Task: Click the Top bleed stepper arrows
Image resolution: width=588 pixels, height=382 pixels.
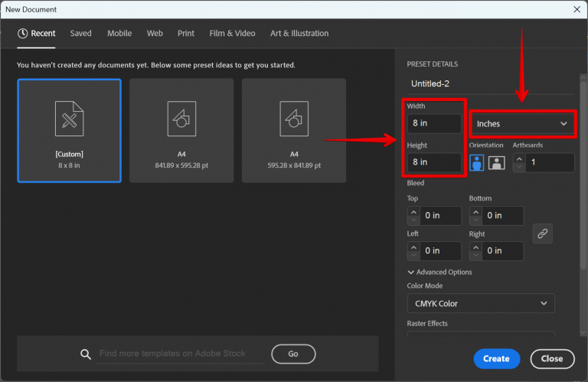Action: click(x=413, y=216)
